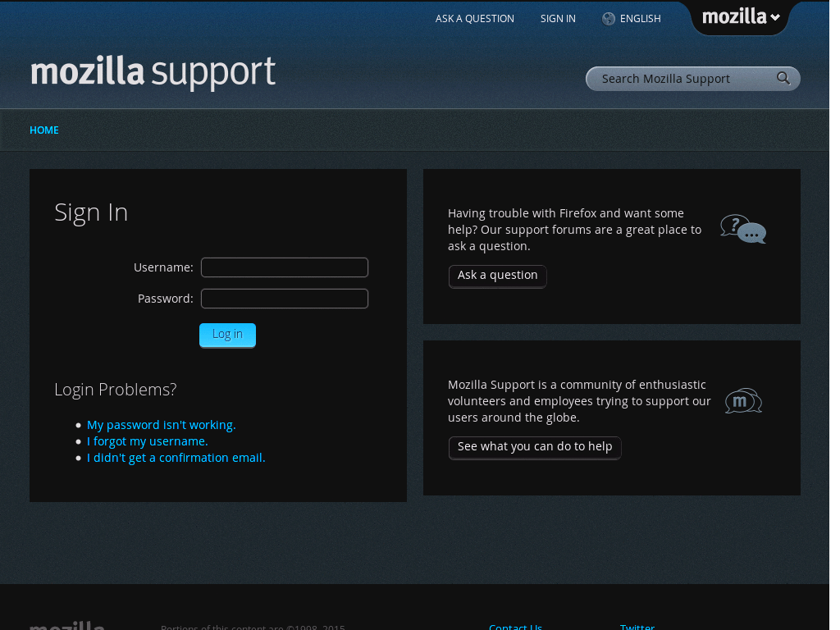Open the Twitter footer link
The width and height of the screenshot is (840, 630).
637,626
